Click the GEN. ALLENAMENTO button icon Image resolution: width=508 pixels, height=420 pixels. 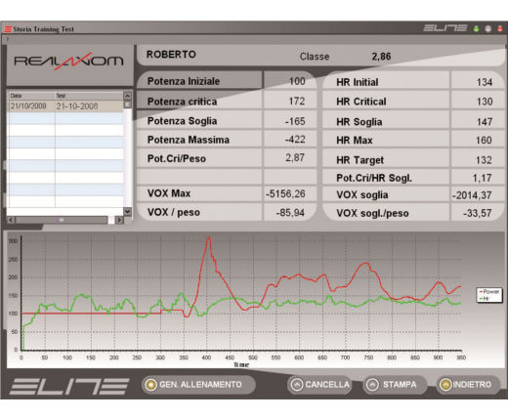pyautogui.click(x=150, y=385)
